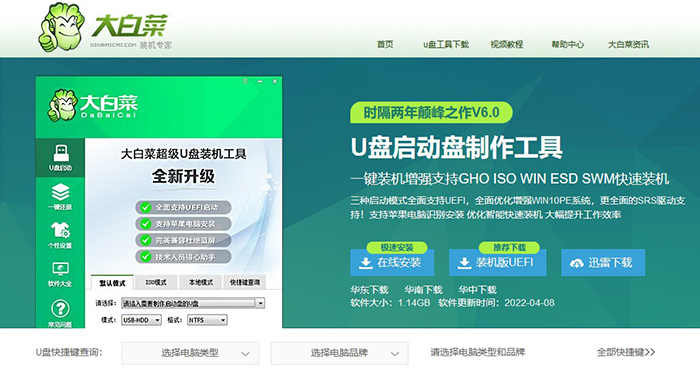The height and width of the screenshot is (375, 700).
Task: Click the 装机版UEFI download button
Action: coord(497,262)
